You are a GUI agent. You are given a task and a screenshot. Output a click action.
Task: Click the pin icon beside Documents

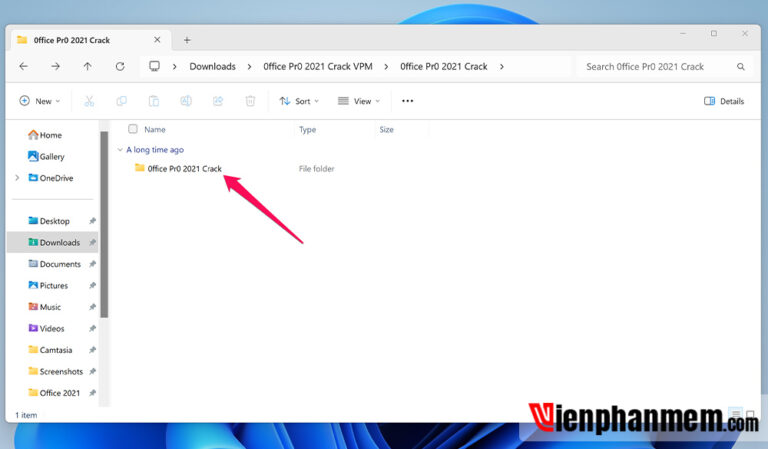click(x=92, y=264)
